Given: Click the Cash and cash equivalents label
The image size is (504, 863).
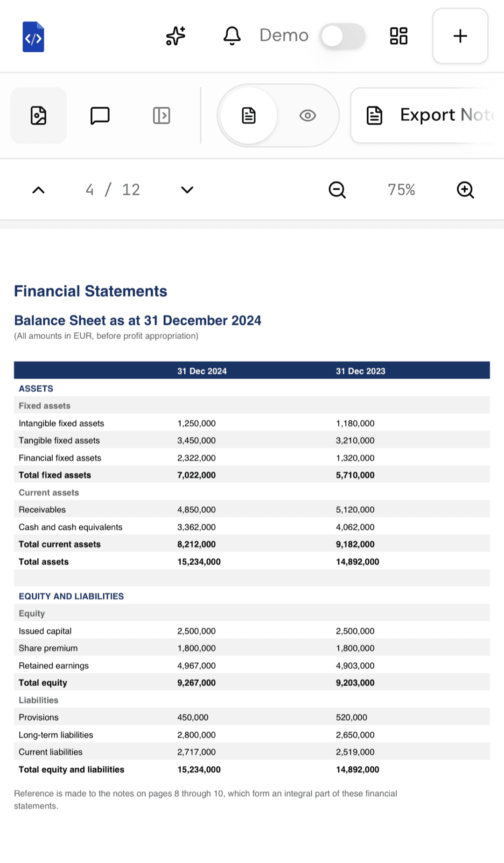Looking at the screenshot, I should click(70, 527).
